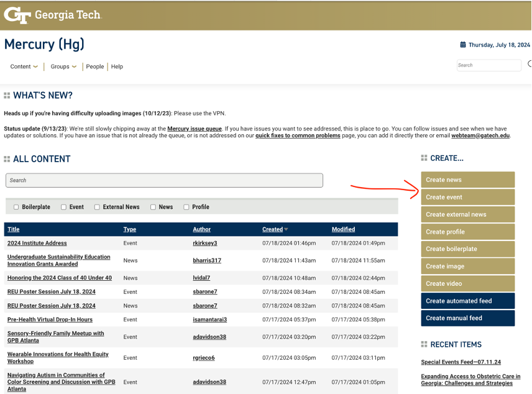Click the Create boilerplate button

click(x=468, y=249)
